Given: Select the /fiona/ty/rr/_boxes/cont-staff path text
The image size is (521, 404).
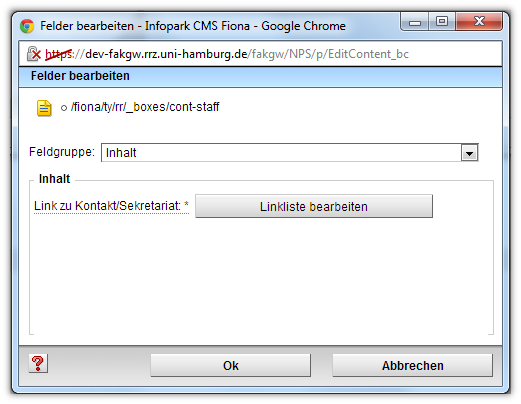Looking at the screenshot, I should pos(145,107).
